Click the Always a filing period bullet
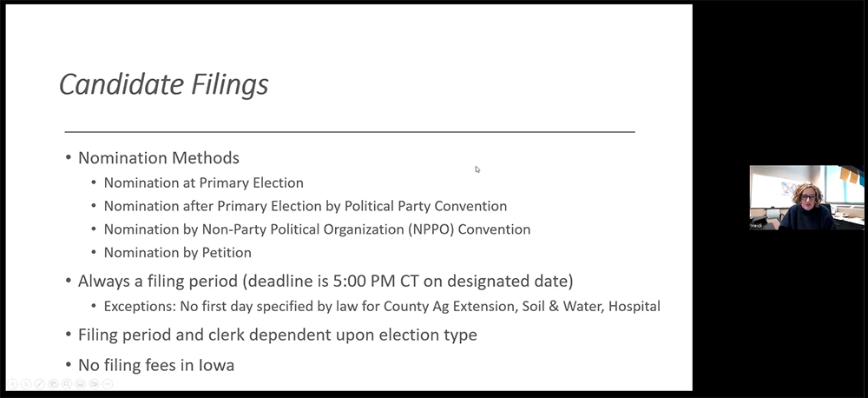This screenshot has height=398, width=868. pos(325,281)
